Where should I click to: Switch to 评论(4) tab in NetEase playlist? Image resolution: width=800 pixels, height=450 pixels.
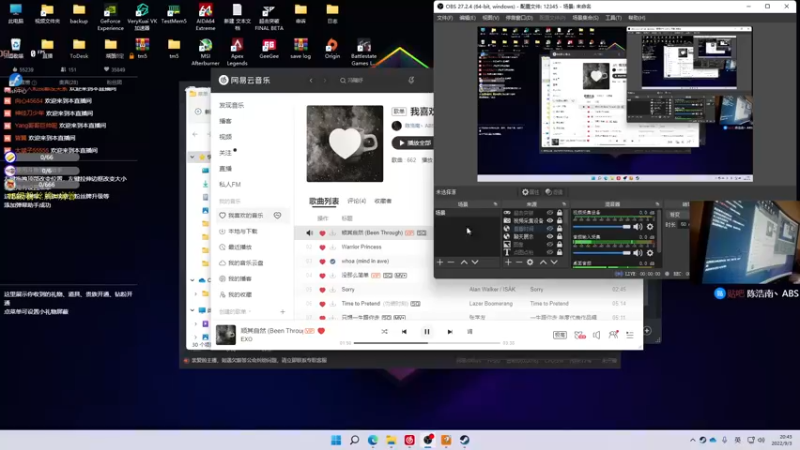click(x=357, y=201)
